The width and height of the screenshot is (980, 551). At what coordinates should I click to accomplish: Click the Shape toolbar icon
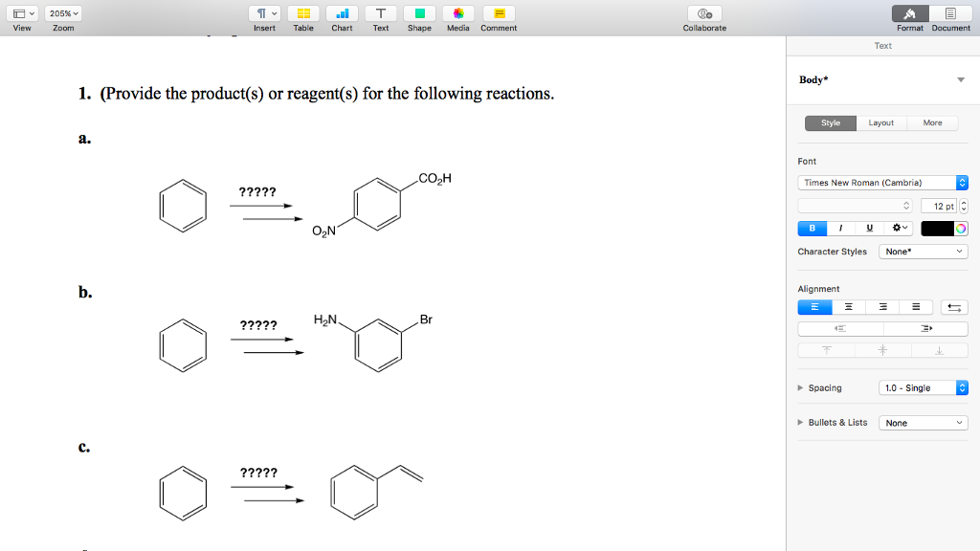(x=419, y=14)
